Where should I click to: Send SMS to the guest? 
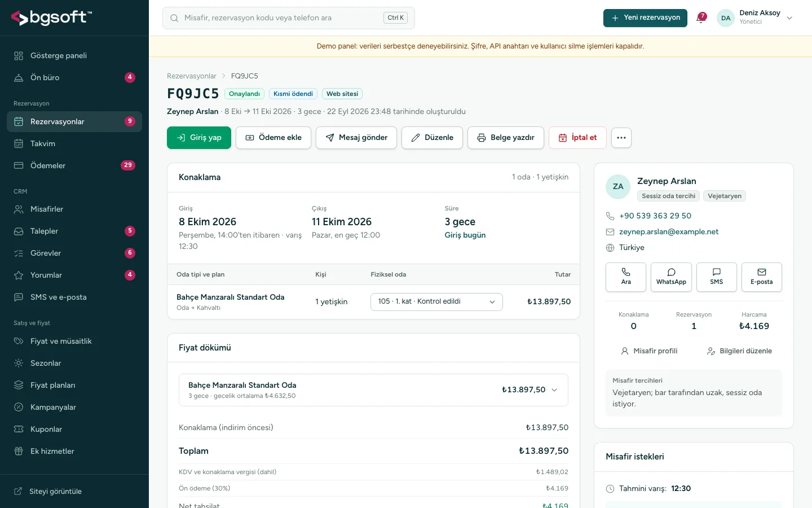coord(717,277)
